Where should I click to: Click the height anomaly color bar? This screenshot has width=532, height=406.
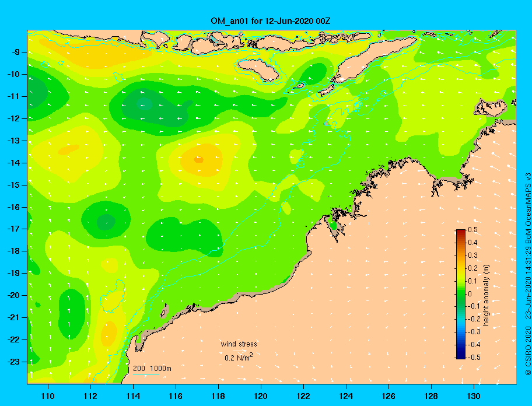pos(461,294)
